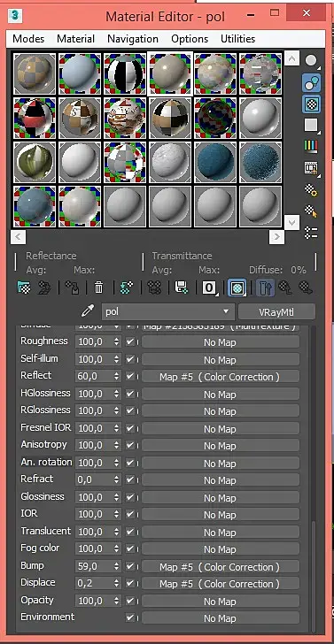Open Material Editor Options icon
Screen dimensions: 334x644
[311, 189]
